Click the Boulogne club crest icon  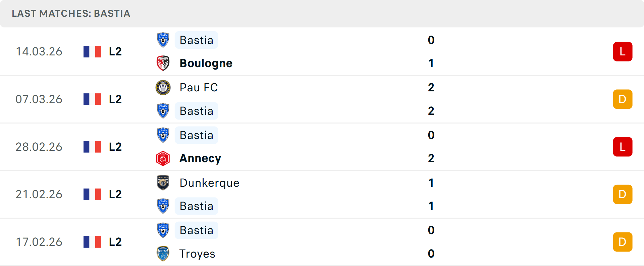[163, 63]
